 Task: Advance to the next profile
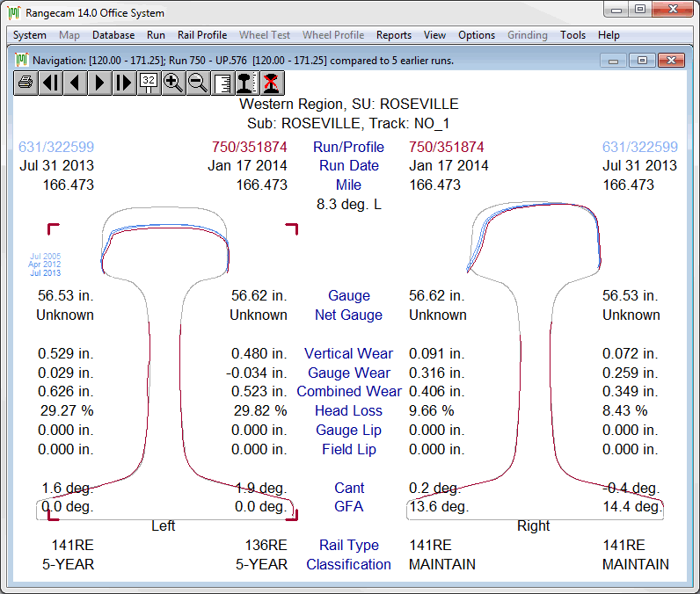point(99,83)
